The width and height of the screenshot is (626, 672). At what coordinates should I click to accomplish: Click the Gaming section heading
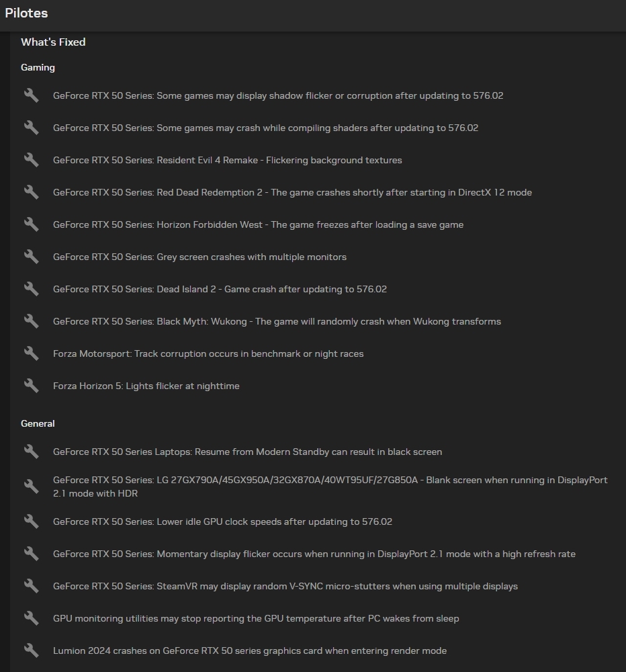(x=38, y=68)
